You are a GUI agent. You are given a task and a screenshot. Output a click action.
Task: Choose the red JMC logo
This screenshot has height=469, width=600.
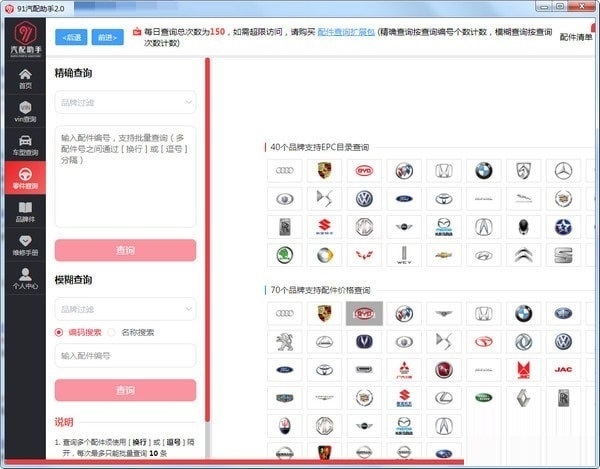tap(523, 370)
